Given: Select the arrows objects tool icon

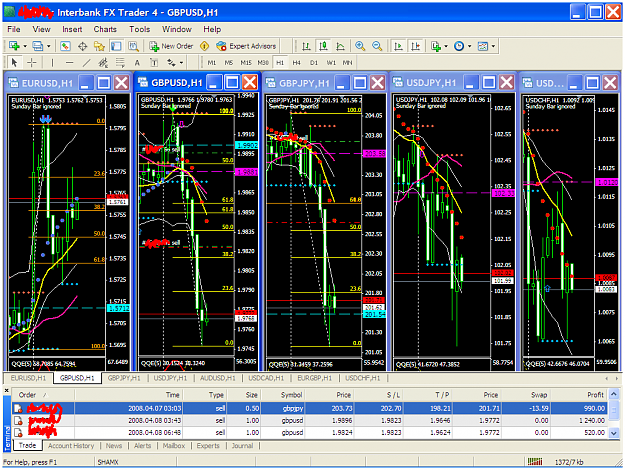Looking at the screenshot, I should coord(171,63).
